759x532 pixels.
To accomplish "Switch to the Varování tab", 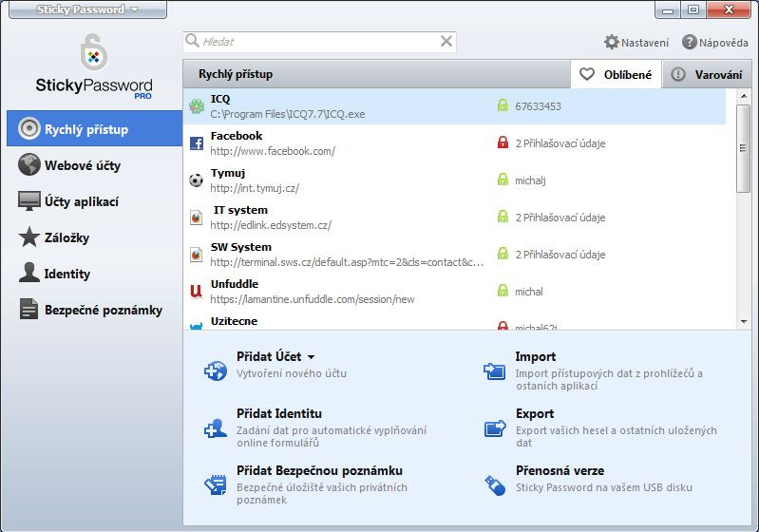I will point(706,74).
